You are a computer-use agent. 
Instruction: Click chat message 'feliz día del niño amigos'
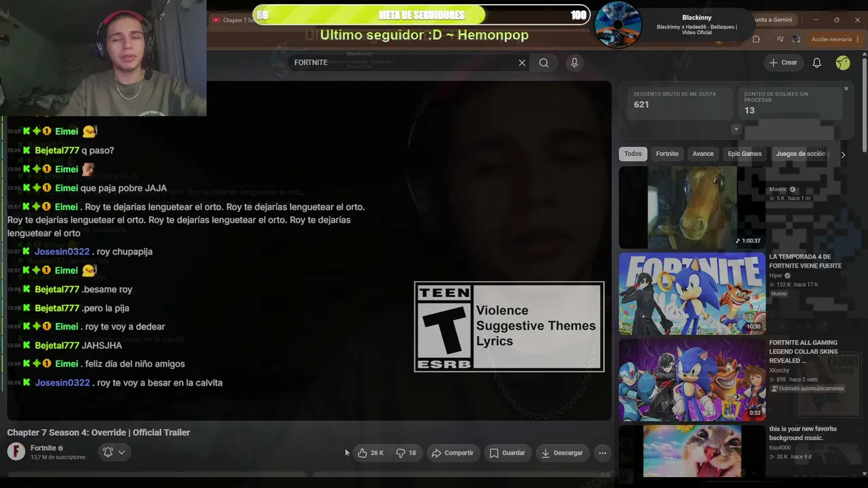click(135, 364)
